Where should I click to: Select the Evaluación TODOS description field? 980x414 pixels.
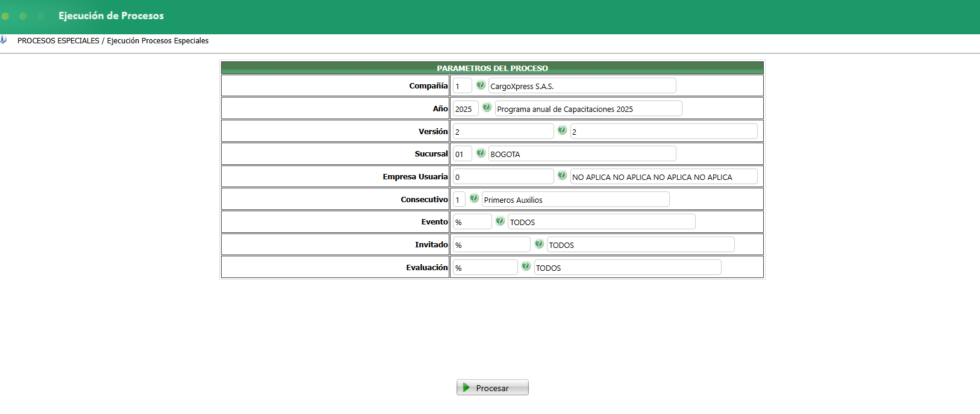(628, 267)
